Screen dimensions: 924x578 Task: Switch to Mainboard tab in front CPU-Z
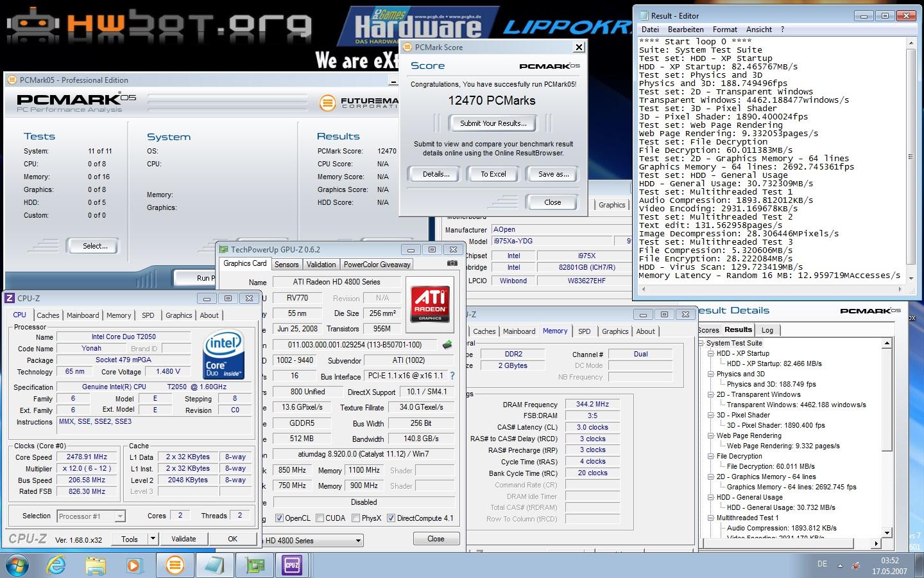tap(83, 315)
